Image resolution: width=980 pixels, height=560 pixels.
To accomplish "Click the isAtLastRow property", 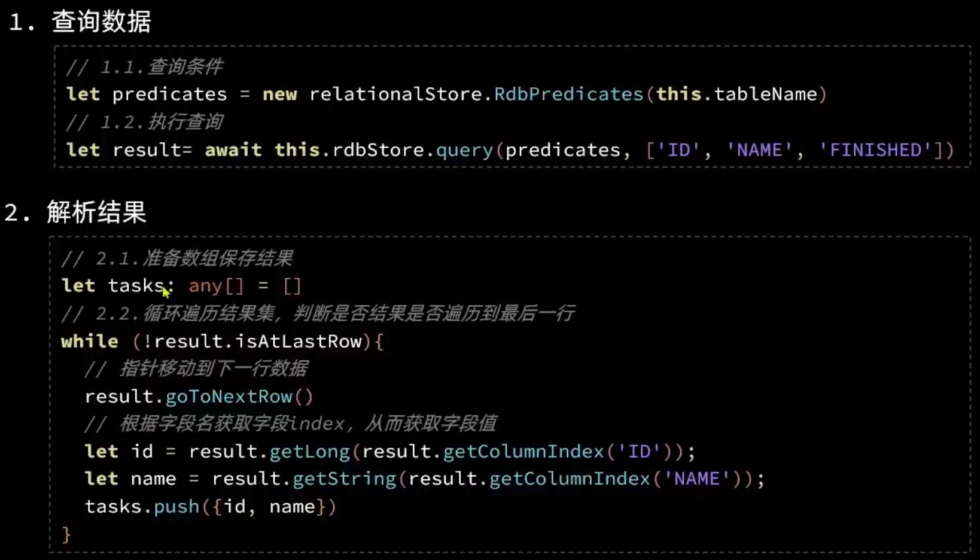I will click(299, 341).
